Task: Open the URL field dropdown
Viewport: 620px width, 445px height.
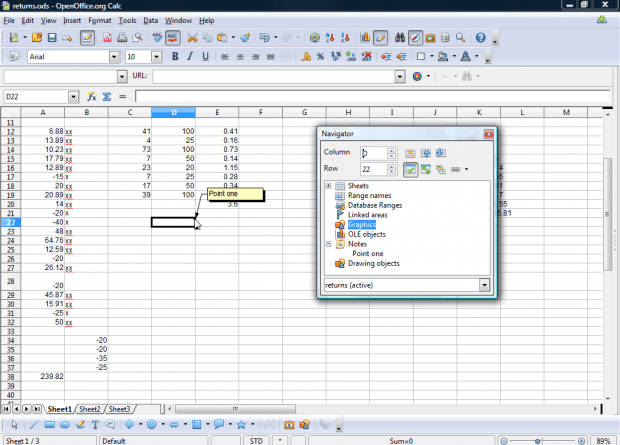Action: click(x=400, y=76)
